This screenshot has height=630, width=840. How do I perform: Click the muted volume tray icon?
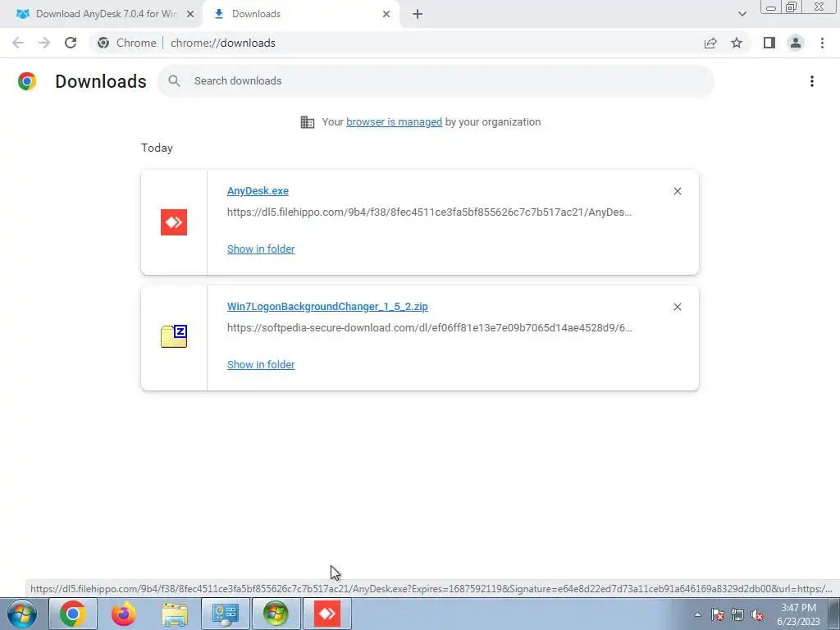coord(757,614)
